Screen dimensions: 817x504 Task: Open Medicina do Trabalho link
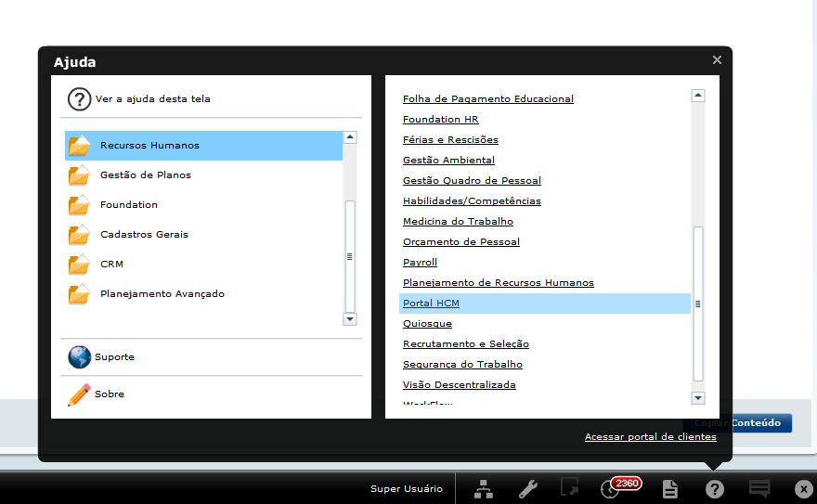(x=458, y=221)
